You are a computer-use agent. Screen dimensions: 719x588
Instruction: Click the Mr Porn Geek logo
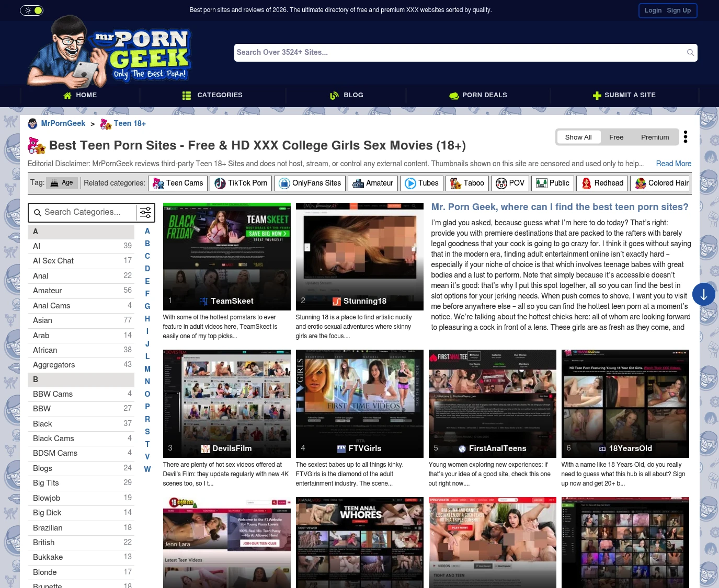click(110, 51)
